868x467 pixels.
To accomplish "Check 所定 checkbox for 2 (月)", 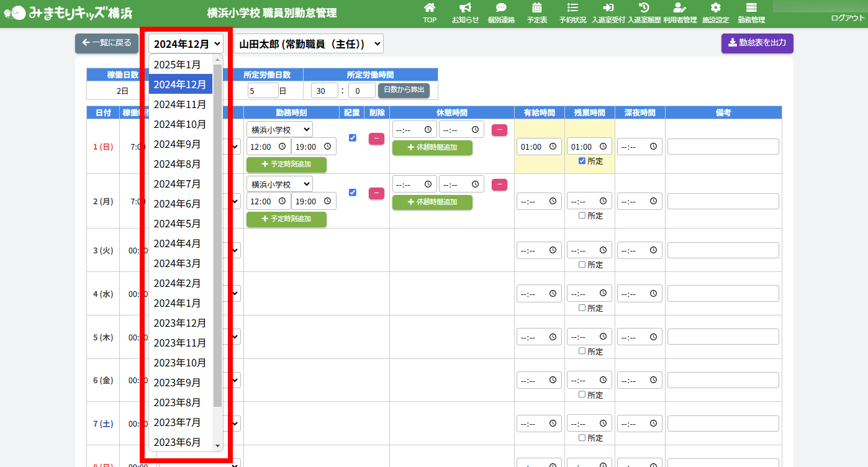I will tap(582, 215).
